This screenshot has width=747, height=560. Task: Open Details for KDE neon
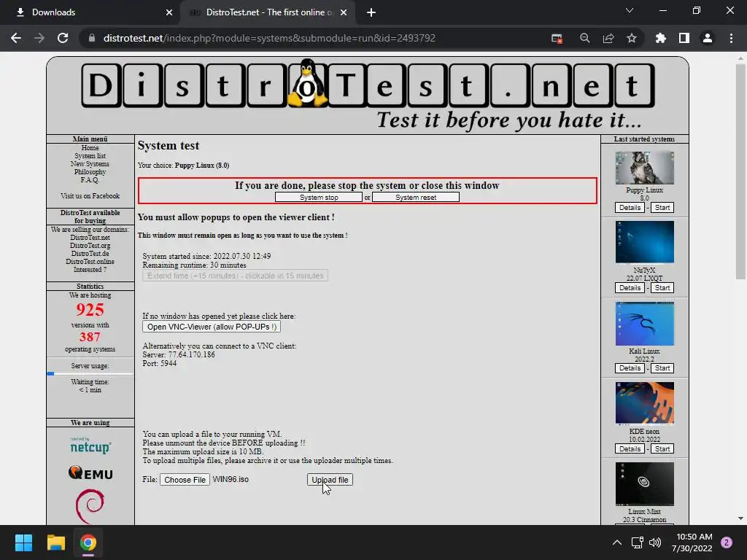630,449
